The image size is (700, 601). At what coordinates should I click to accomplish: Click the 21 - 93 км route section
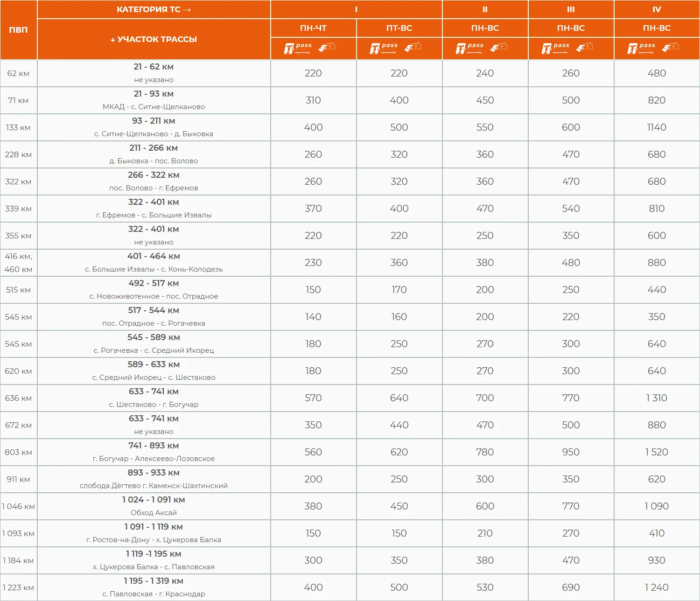tap(154, 100)
